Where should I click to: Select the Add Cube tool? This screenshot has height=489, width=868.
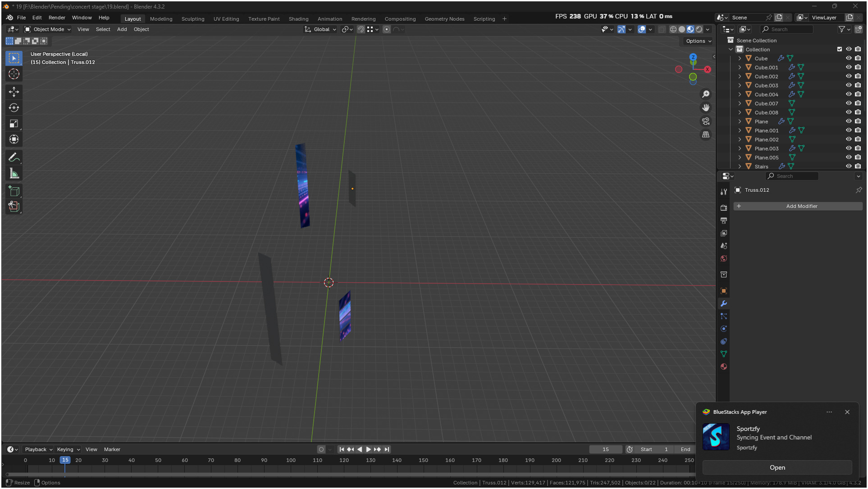tap(14, 191)
